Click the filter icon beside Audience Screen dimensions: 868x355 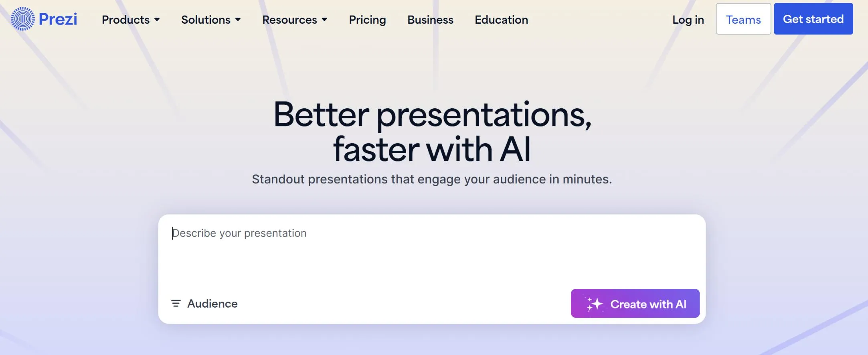[x=176, y=304]
